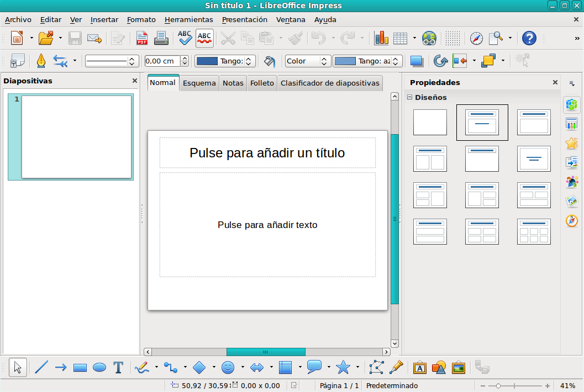Click the Open folder icon
Image resolution: width=584 pixels, height=392 pixels.
click(46, 38)
